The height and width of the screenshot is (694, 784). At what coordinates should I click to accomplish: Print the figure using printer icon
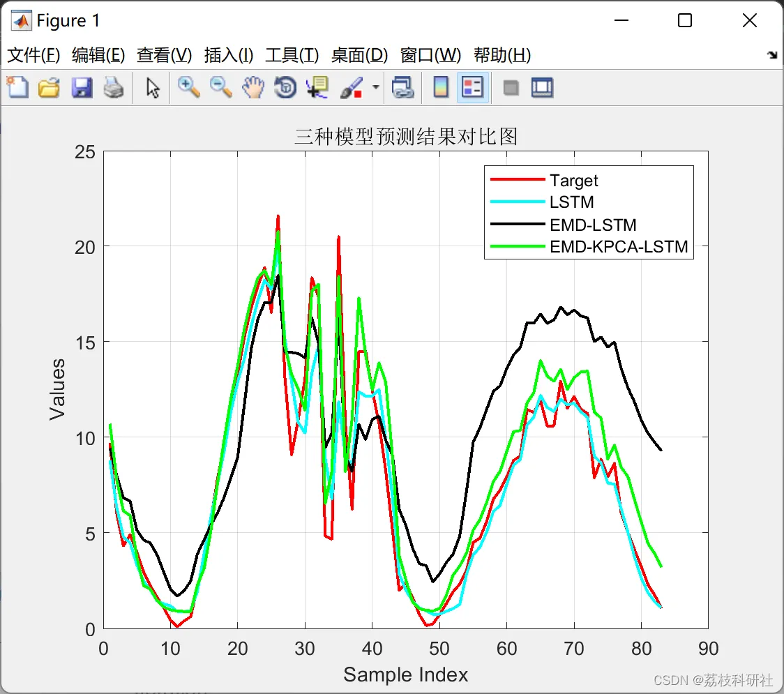[114, 87]
